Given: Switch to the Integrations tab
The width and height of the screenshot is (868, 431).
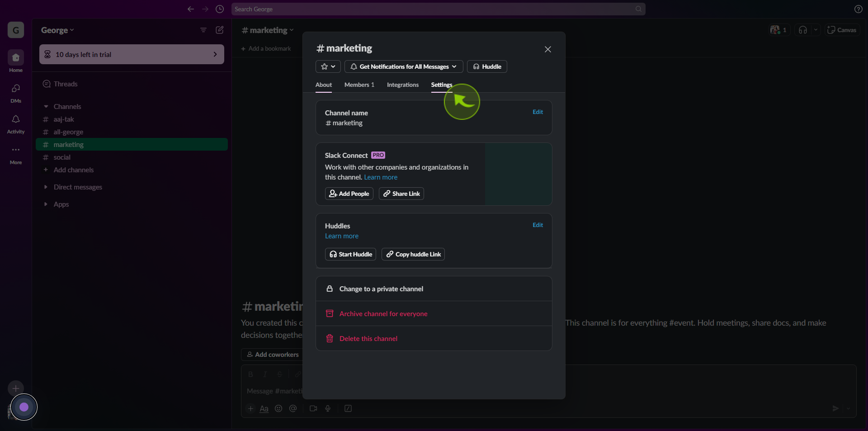Looking at the screenshot, I should point(403,85).
